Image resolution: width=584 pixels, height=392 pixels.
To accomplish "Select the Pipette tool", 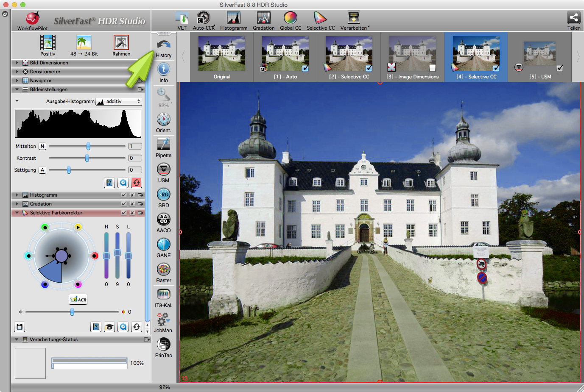I will pos(164,145).
